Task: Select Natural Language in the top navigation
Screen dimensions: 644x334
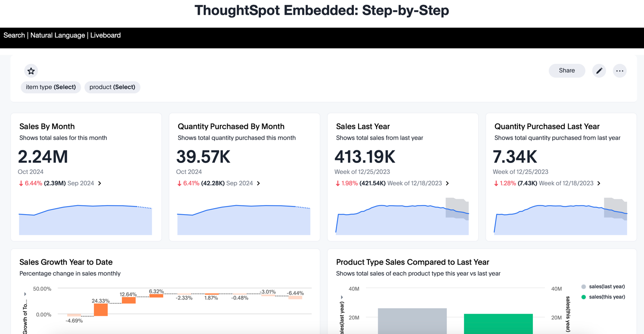Action: pyautogui.click(x=58, y=35)
